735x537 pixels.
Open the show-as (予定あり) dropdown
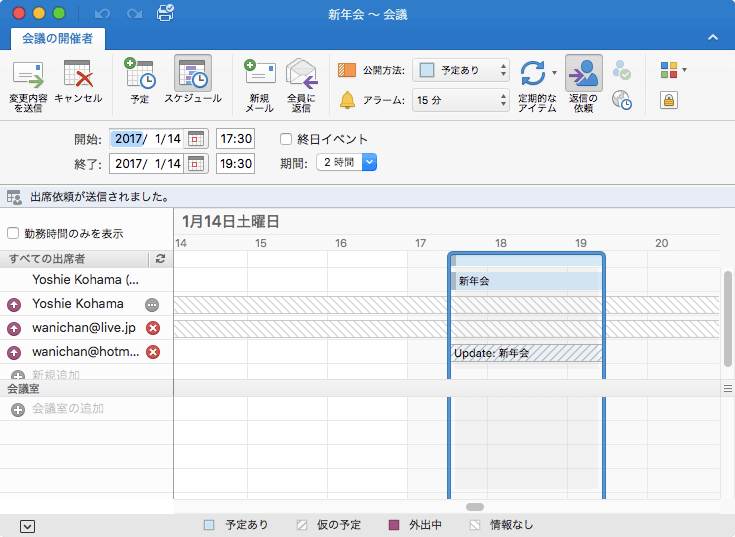pos(461,70)
